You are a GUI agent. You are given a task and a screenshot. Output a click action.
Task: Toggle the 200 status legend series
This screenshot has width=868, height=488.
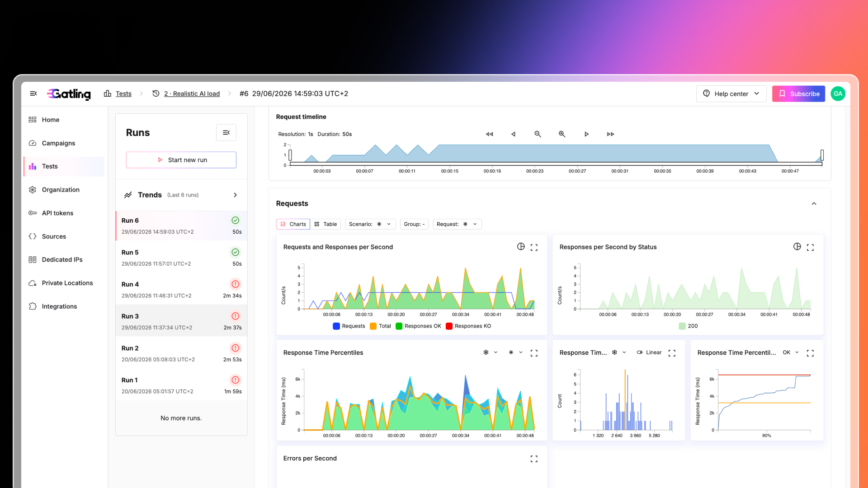[x=688, y=326]
